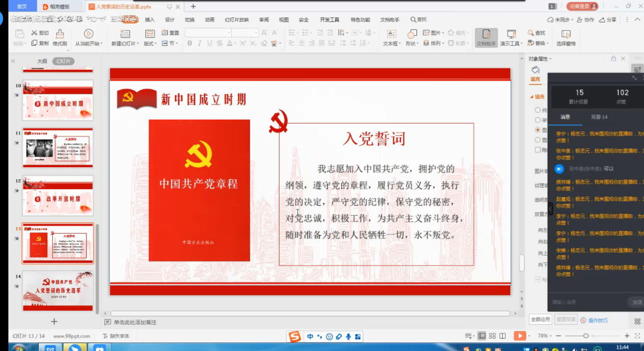The height and width of the screenshot is (351, 644).
Task: Select the third (checked) fill radio option
Action: 538,130
